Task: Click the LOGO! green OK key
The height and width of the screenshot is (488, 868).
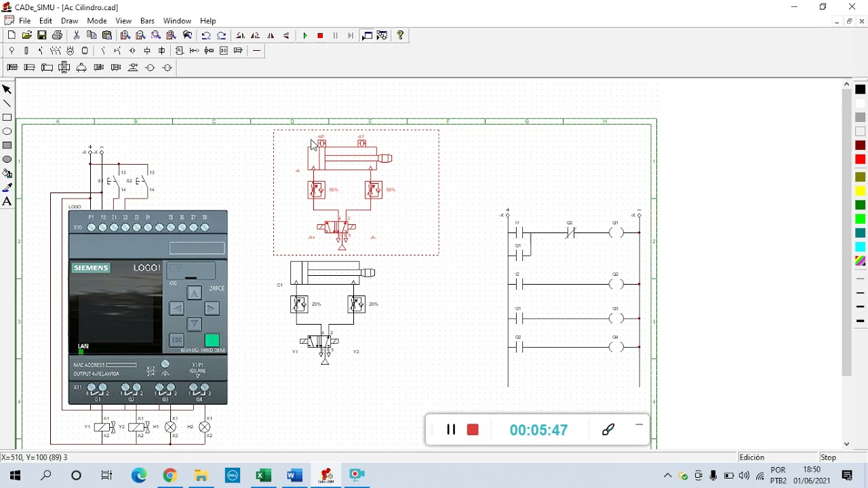Action: tap(212, 340)
